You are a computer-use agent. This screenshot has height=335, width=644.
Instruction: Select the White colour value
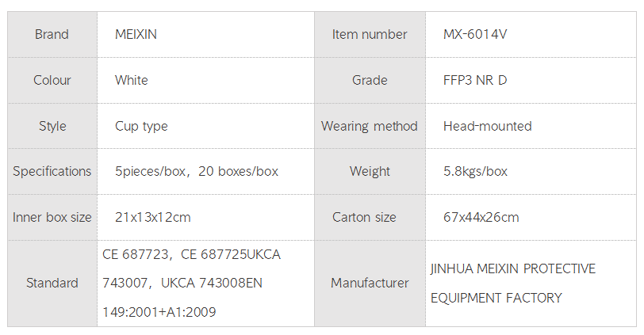click(131, 80)
